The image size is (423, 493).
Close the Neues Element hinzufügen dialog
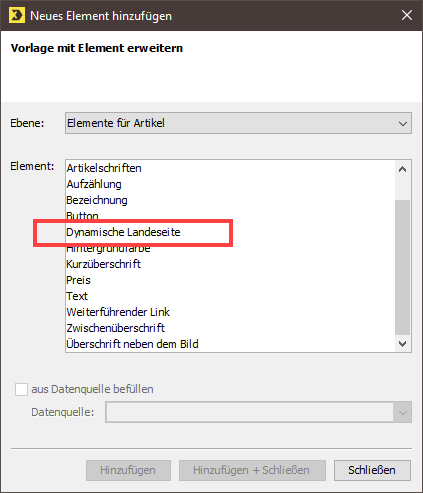point(407,15)
